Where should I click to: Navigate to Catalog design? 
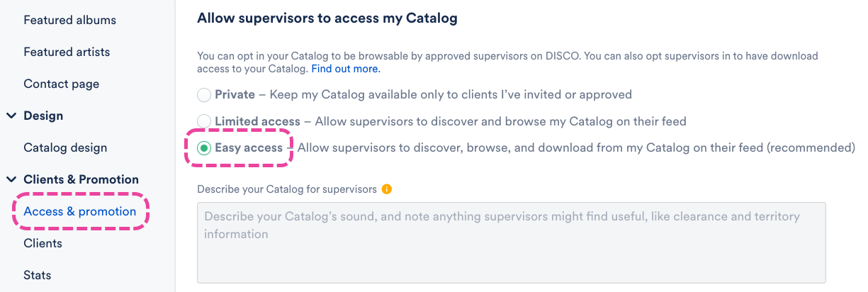click(65, 147)
